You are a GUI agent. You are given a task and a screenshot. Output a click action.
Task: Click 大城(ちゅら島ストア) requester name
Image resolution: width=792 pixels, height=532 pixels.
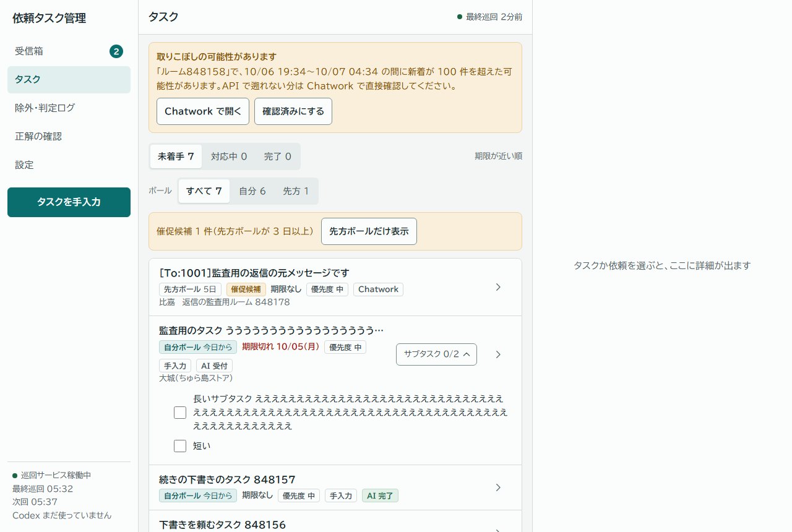196,378
